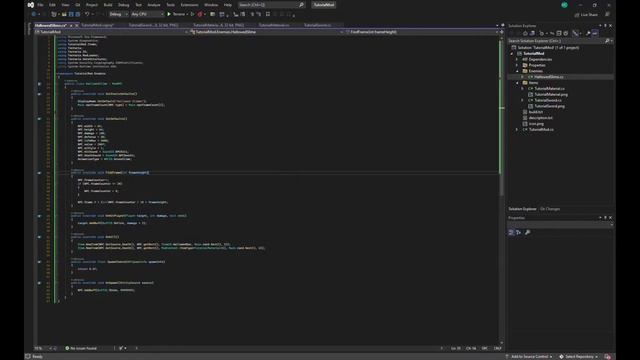
Task: Click the Solution Explorer properties wrench icon
Action: 588,33
